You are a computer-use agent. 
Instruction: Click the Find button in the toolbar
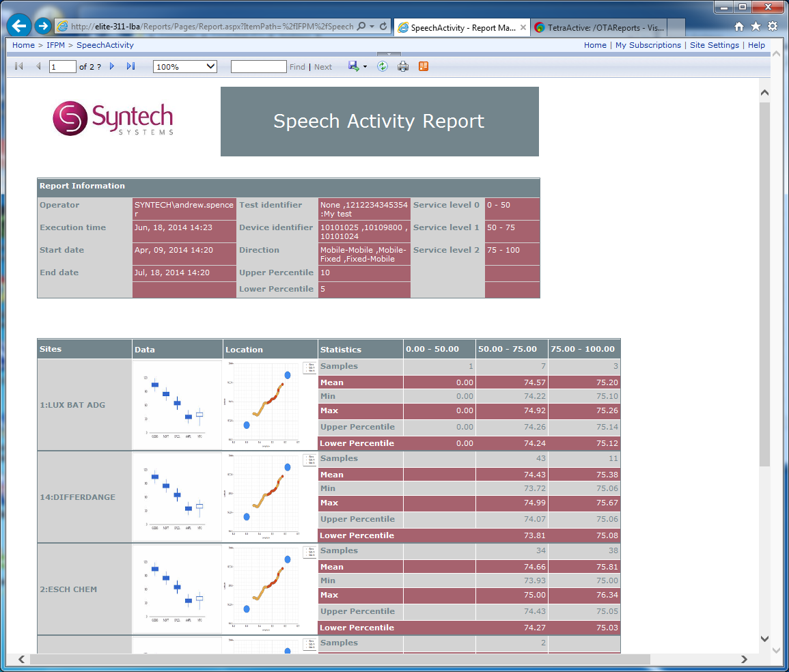tap(296, 66)
